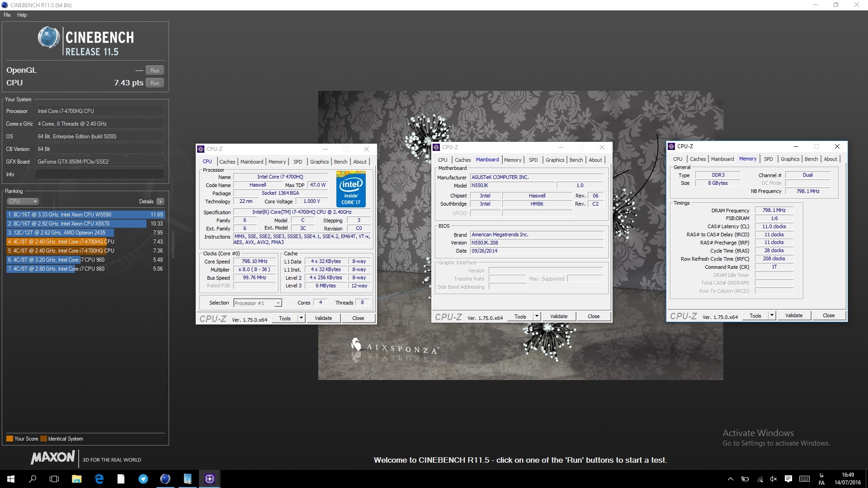Open Task View from taskbar
This screenshot has width=868, height=488.
(54, 479)
